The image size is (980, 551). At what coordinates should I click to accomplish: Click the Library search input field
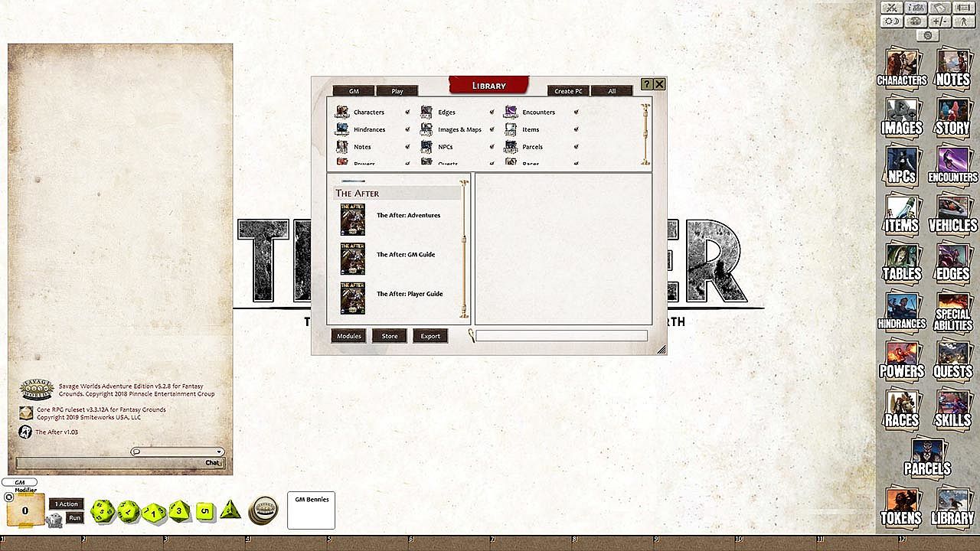pos(562,336)
